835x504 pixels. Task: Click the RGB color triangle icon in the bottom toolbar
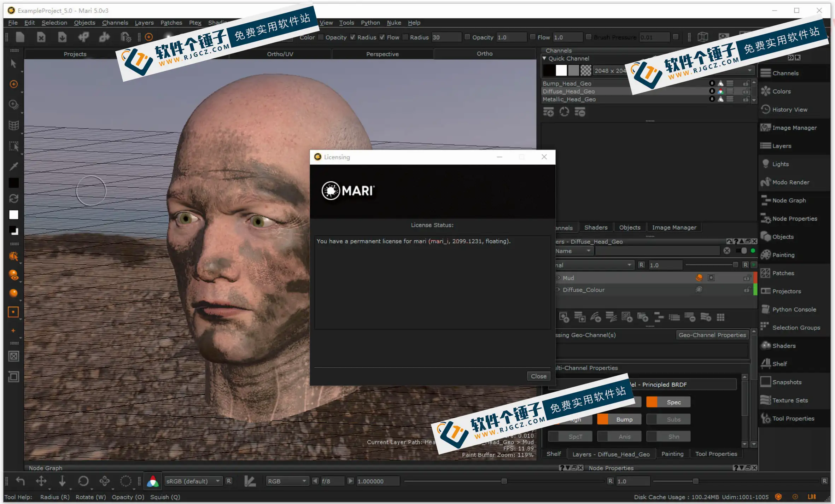coord(153,481)
